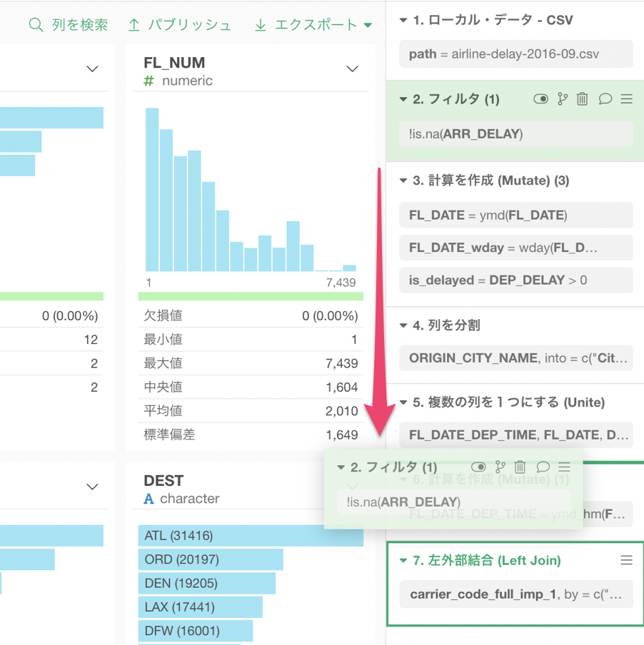This screenshot has width=644, height=645.
Task: Delete step 2 フィルタ with trash icon
Action: [583, 98]
